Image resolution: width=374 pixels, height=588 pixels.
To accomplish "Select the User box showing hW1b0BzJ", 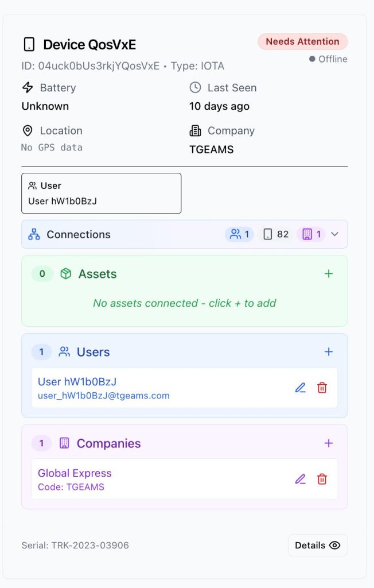I will (x=101, y=194).
